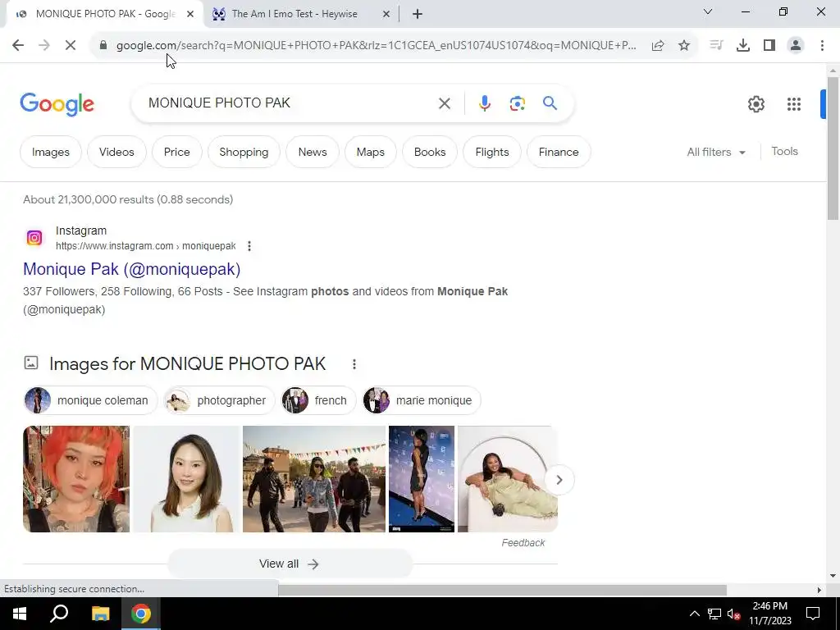Start voice search with microphone icon
This screenshot has width=840, height=630.
pos(484,103)
